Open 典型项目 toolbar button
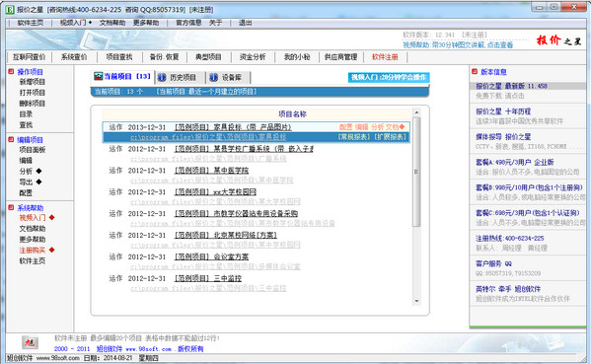Screen dimensions: 591x364 pyautogui.click(x=208, y=57)
